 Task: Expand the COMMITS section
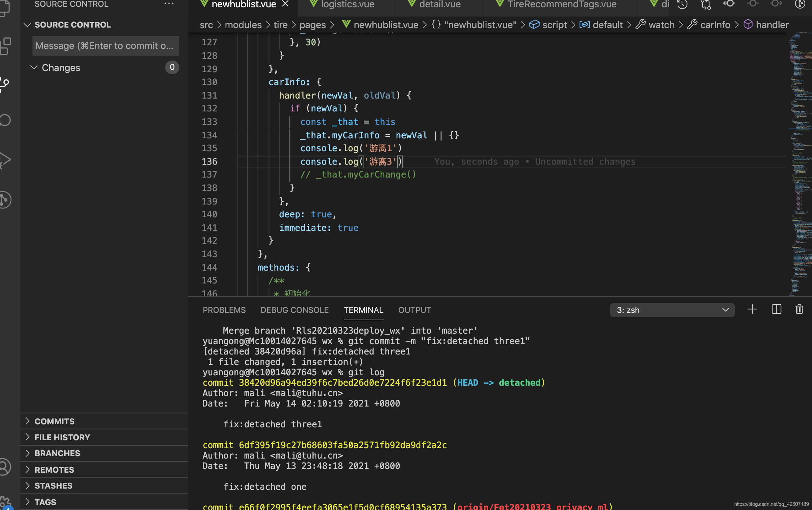(x=54, y=421)
